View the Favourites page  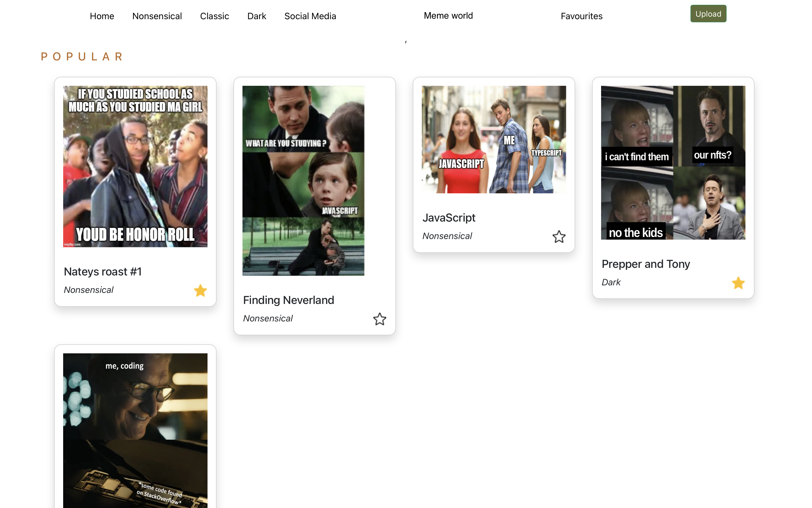coord(581,16)
